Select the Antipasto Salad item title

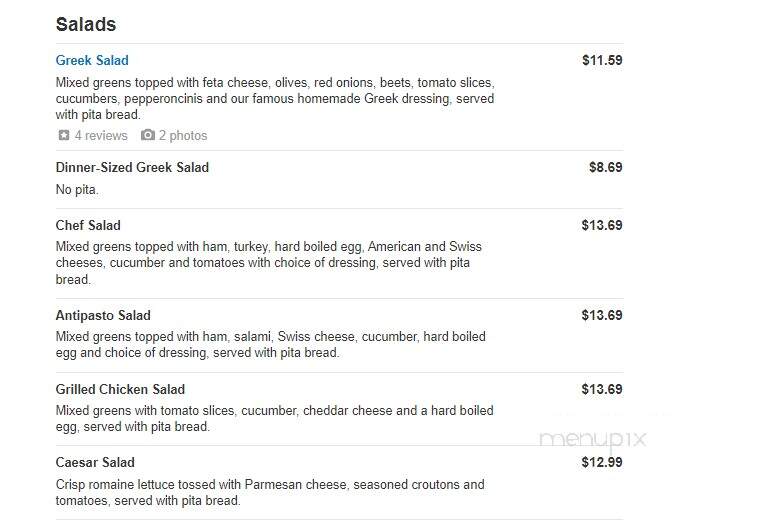pyautogui.click(x=103, y=315)
